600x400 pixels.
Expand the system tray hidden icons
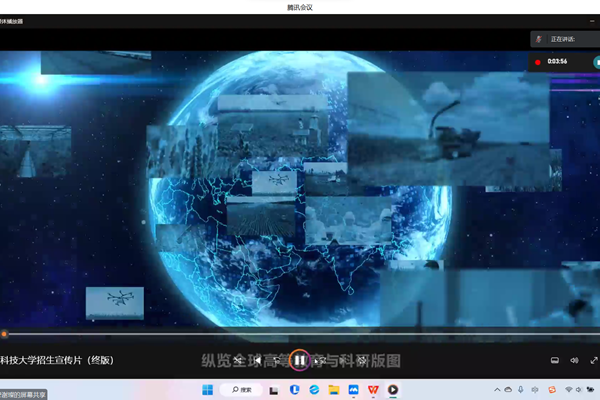pos(497,389)
